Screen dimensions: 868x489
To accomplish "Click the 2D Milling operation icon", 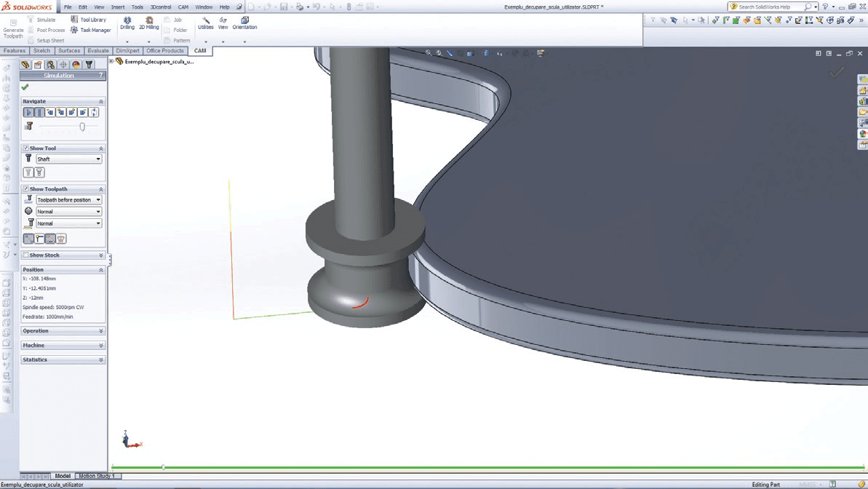I will click(x=149, y=23).
